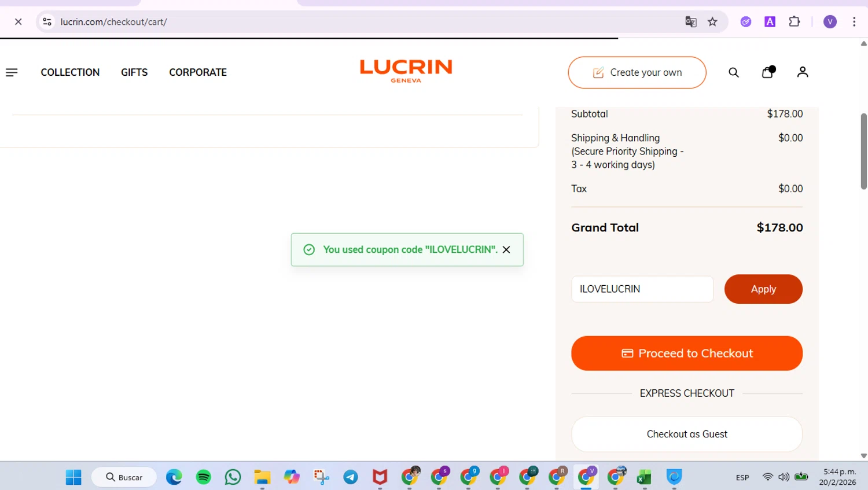The width and height of the screenshot is (868, 490).
Task: Open Telegram from the taskbar
Action: [x=351, y=477]
